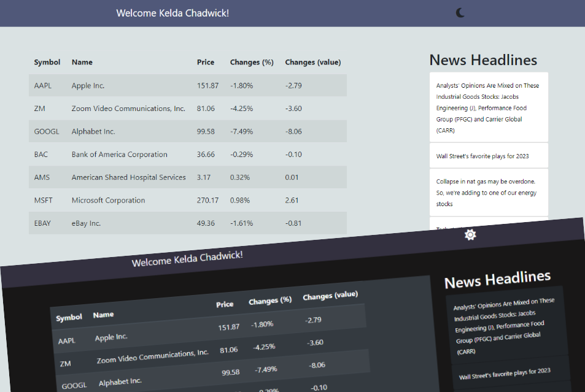Click the 3.17 price cell

[x=204, y=177]
